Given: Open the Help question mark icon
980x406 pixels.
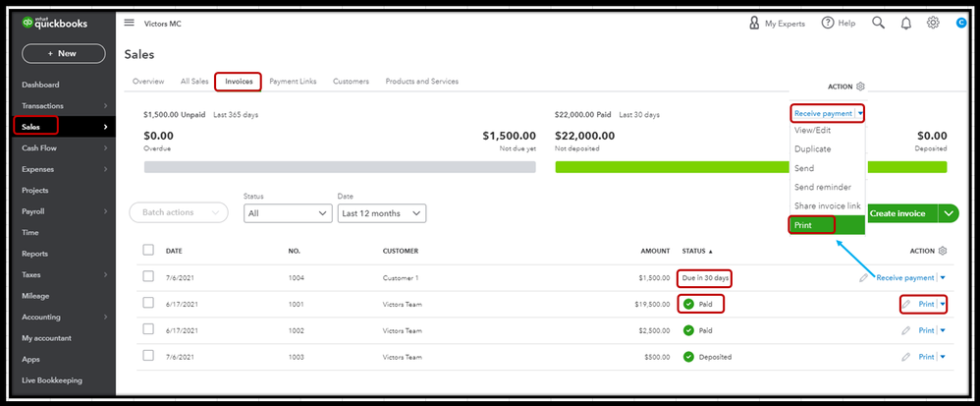Looking at the screenshot, I should point(828,24).
